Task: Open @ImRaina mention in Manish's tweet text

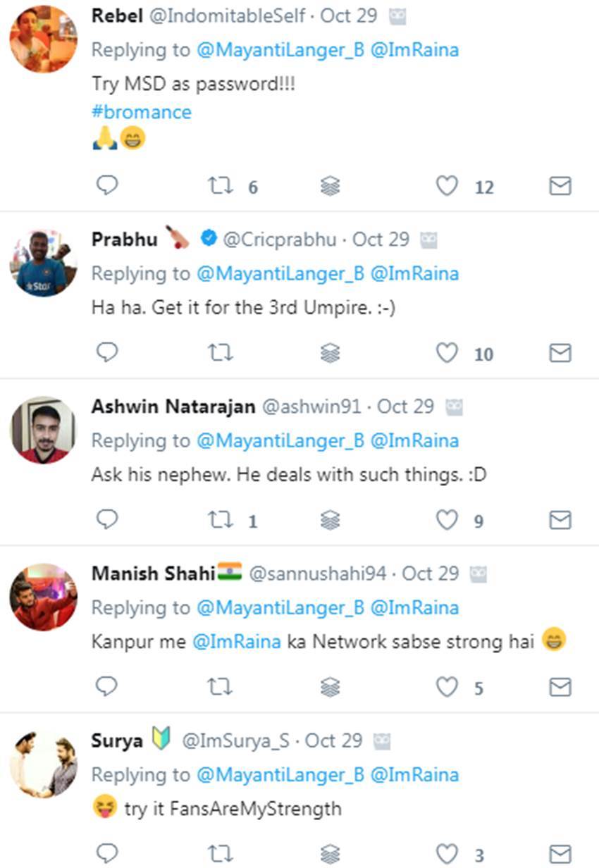Action: pyautogui.click(x=237, y=642)
